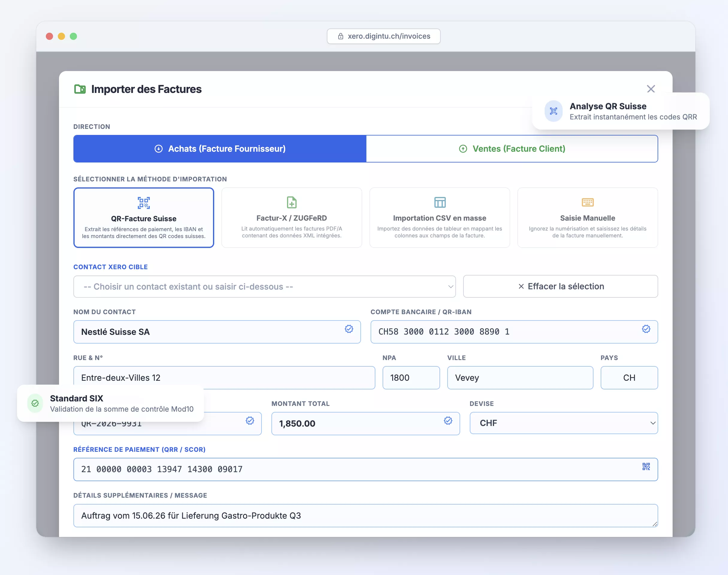Click the QR code icon on QR-Facture Suisse card

pyautogui.click(x=144, y=203)
